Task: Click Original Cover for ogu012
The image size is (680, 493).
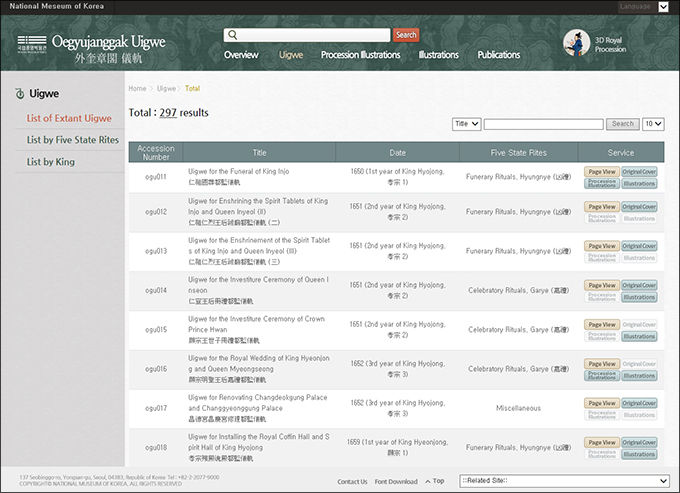Action: [x=639, y=207]
